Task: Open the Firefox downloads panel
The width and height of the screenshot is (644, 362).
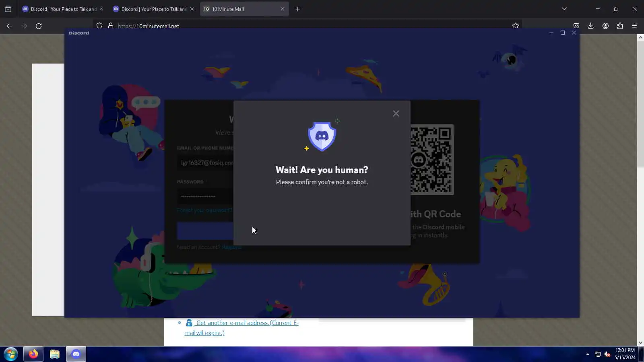Action: click(591, 26)
